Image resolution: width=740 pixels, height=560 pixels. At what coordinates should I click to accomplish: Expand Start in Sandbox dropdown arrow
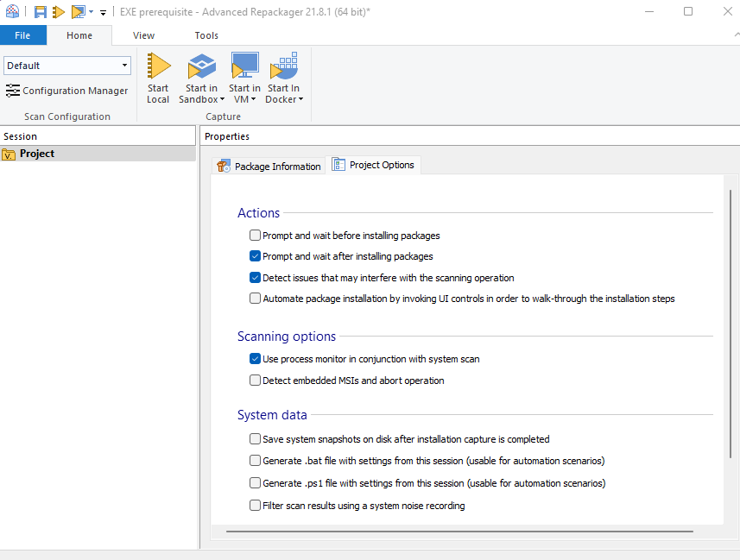point(222,99)
